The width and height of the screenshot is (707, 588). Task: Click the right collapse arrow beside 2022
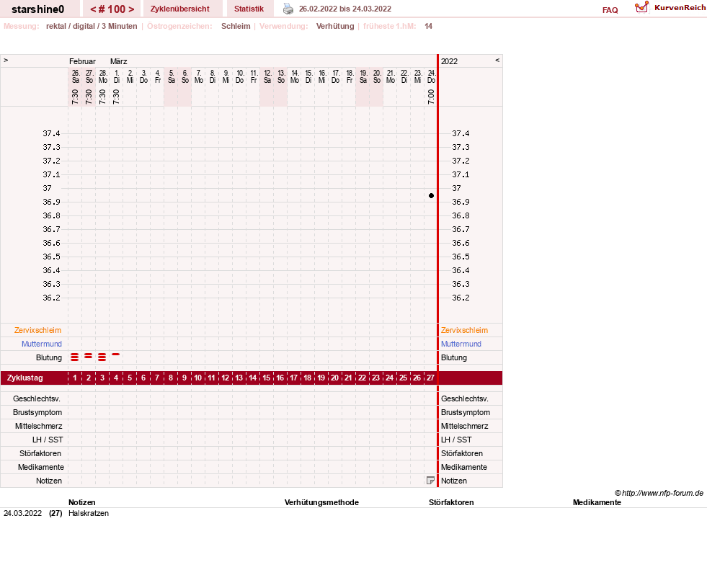(497, 60)
